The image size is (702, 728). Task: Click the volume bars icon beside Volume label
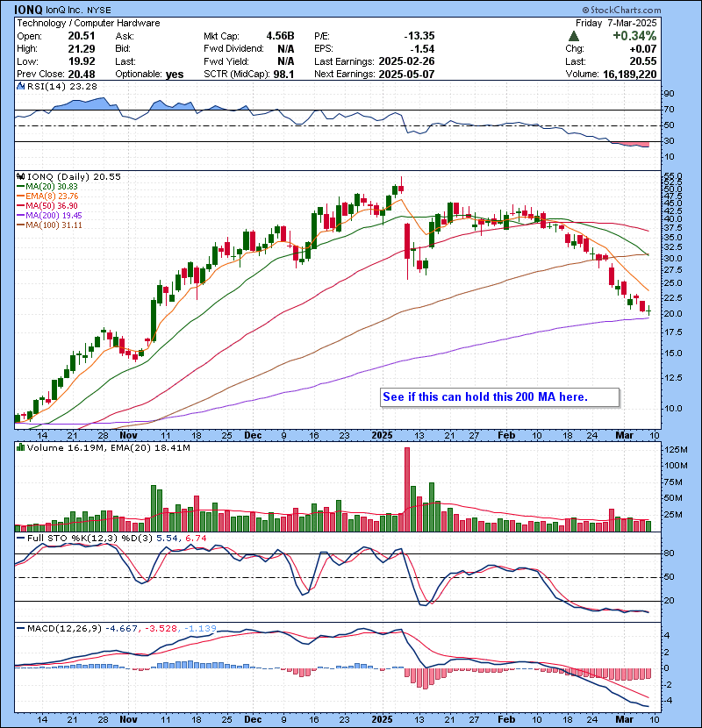[20, 448]
